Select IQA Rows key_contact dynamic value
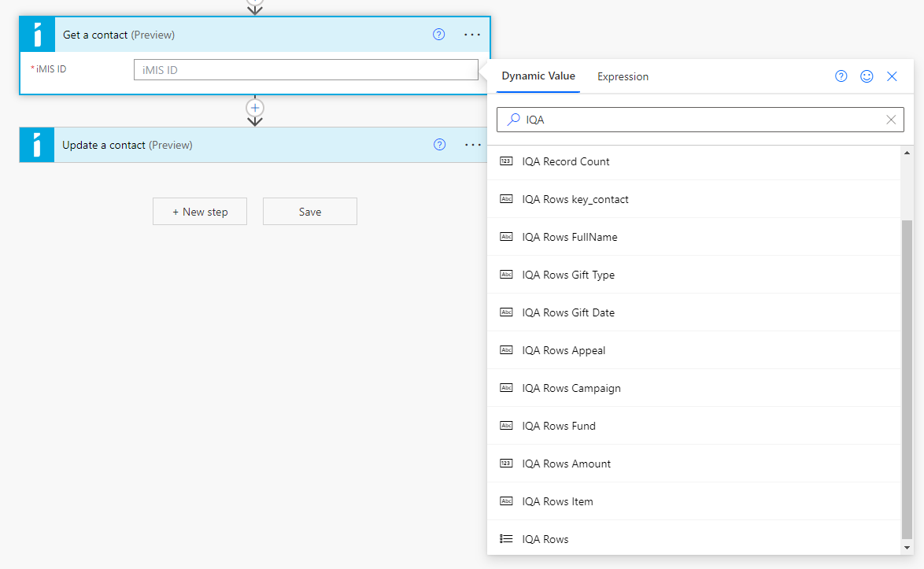Viewport: 924px width, 569px height. click(575, 199)
